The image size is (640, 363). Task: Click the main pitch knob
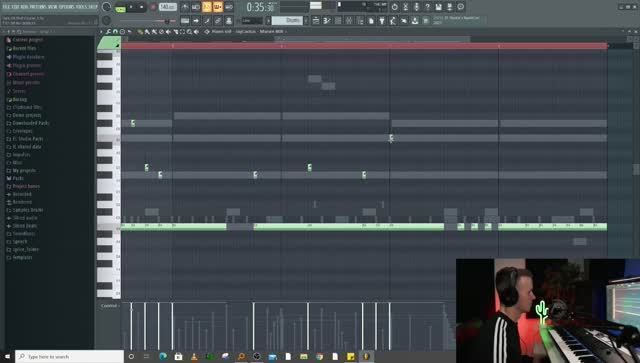tap(107, 20)
